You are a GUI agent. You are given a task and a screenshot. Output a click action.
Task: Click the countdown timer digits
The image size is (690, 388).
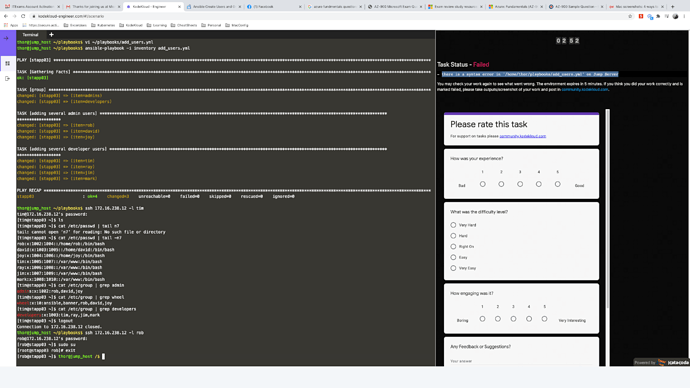tap(568, 40)
